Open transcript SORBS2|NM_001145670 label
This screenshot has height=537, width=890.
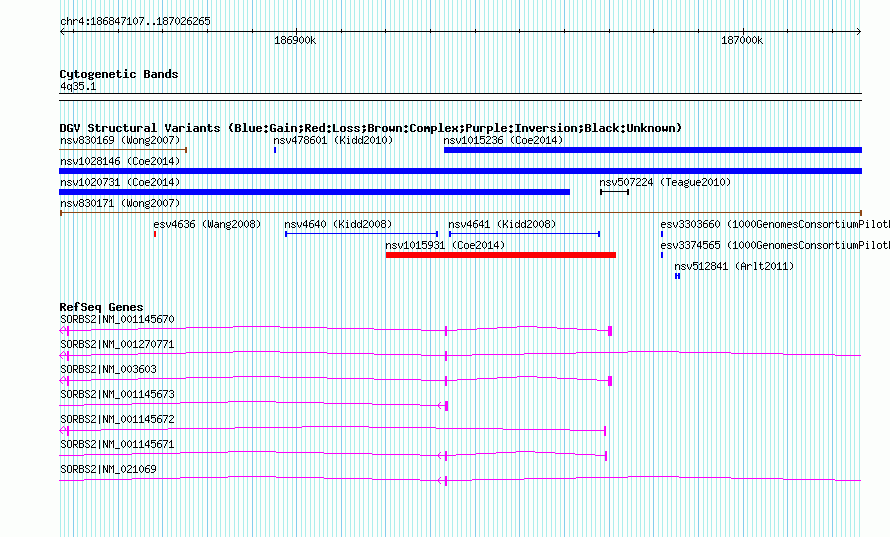click(x=117, y=319)
